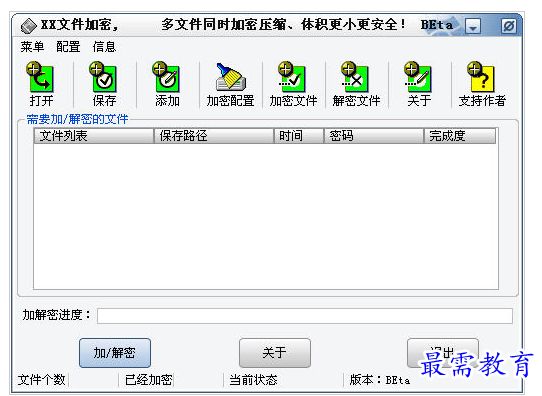
Task: Open the 信息 menu
Action: click(104, 47)
